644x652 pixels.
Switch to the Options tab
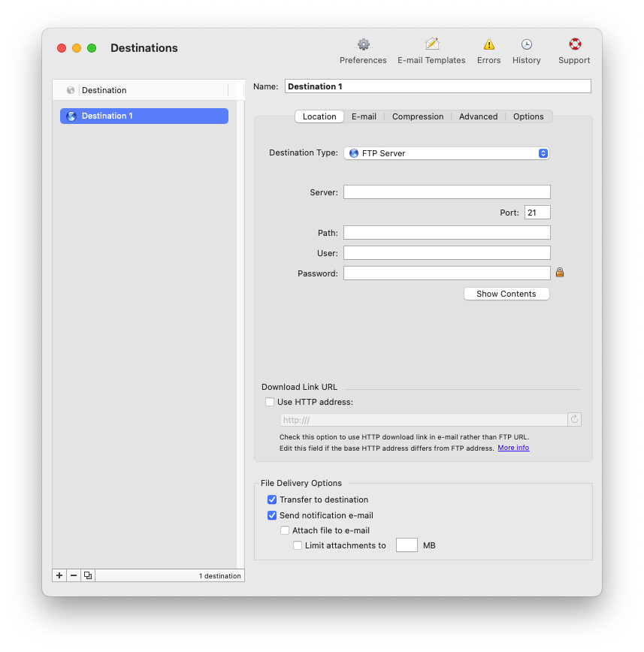[x=528, y=116]
